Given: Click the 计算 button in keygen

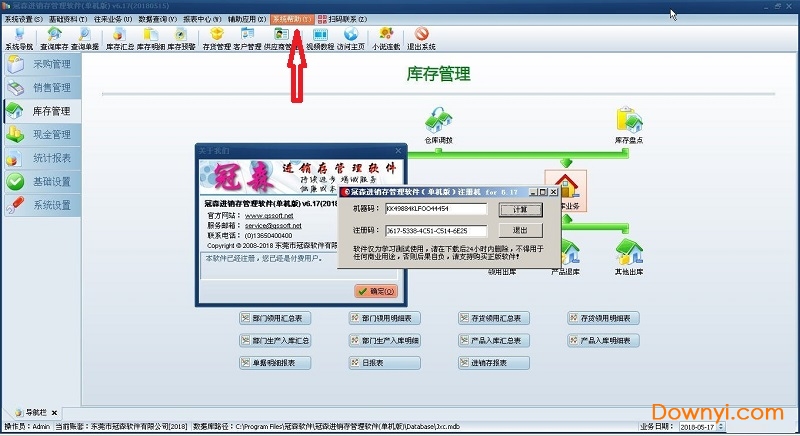Looking at the screenshot, I should click(x=520, y=210).
